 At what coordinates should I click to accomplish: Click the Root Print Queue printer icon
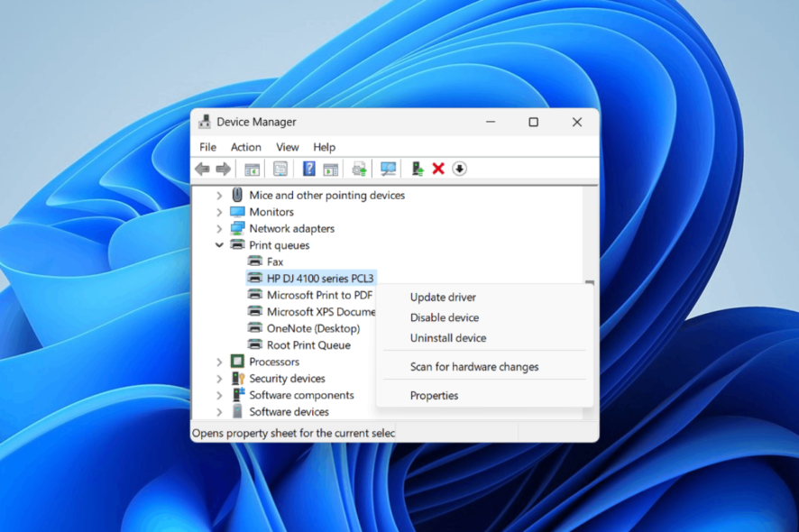[x=255, y=344]
